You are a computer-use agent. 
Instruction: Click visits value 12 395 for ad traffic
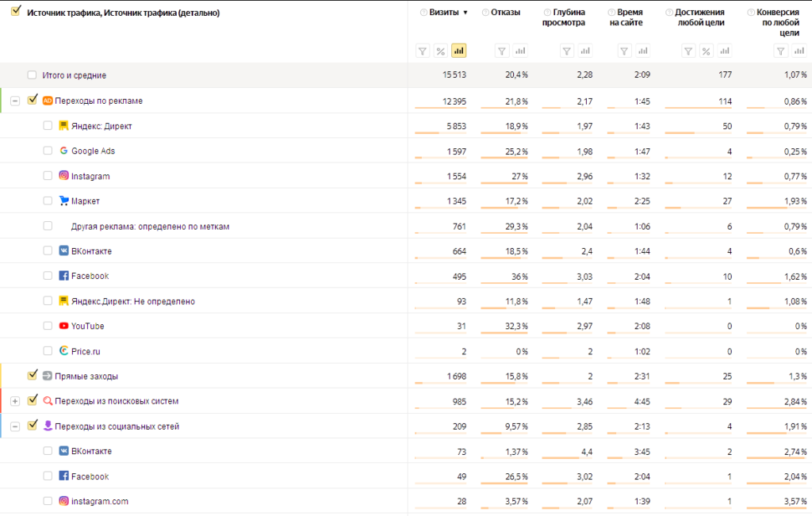coord(454,101)
